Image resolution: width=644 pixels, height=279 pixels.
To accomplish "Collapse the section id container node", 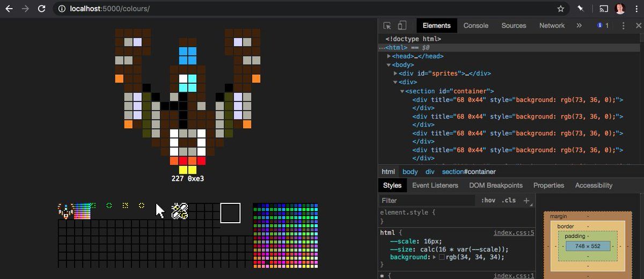I will pos(402,91).
